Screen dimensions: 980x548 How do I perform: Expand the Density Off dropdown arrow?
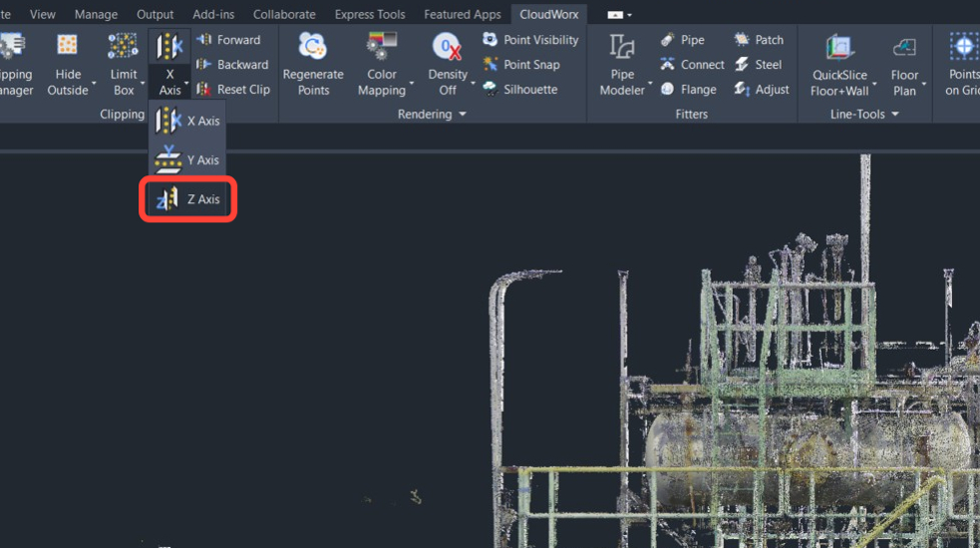click(x=474, y=83)
